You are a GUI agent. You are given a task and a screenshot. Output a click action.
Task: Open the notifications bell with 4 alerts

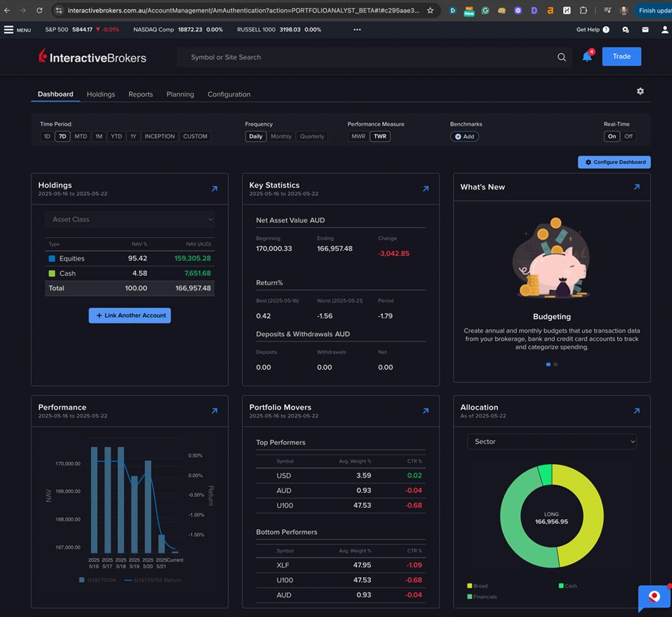tap(586, 56)
